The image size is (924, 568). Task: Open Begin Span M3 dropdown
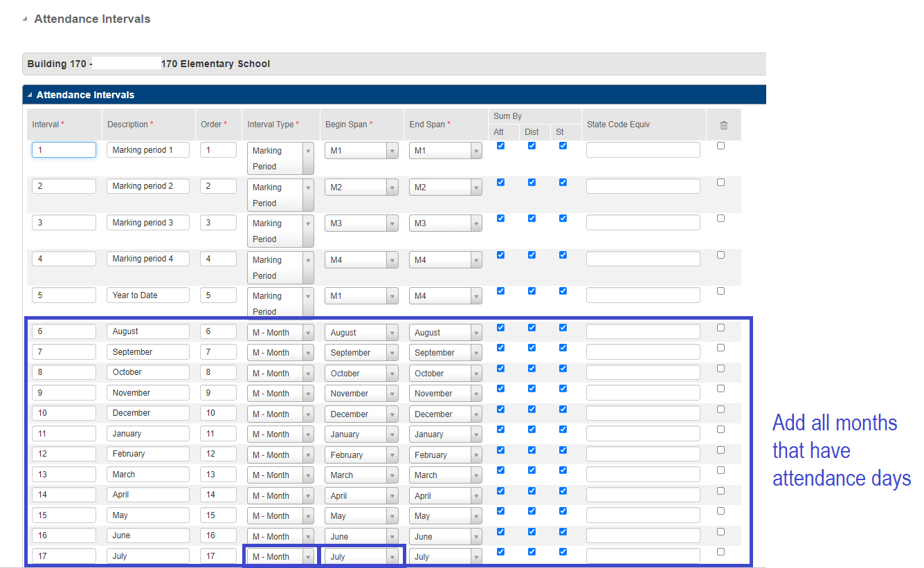(x=361, y=223)
